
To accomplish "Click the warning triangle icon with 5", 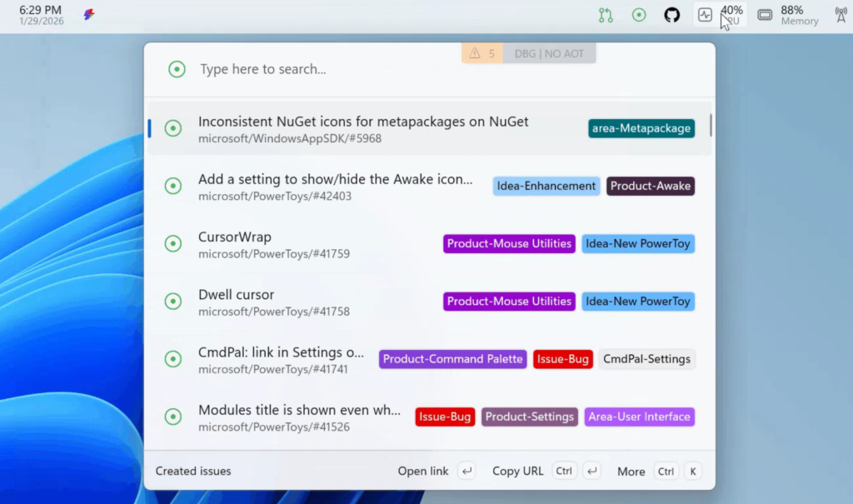I will [x=475, y=53].
